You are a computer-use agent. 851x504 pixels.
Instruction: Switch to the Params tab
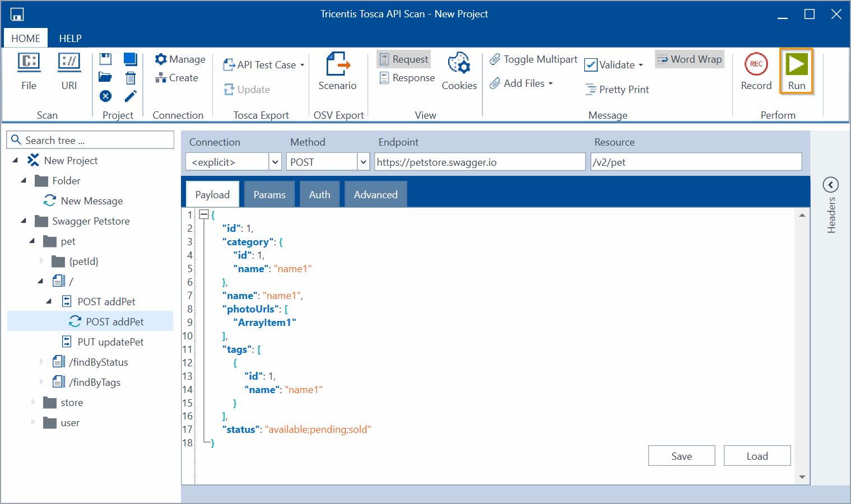click(269, 194)
